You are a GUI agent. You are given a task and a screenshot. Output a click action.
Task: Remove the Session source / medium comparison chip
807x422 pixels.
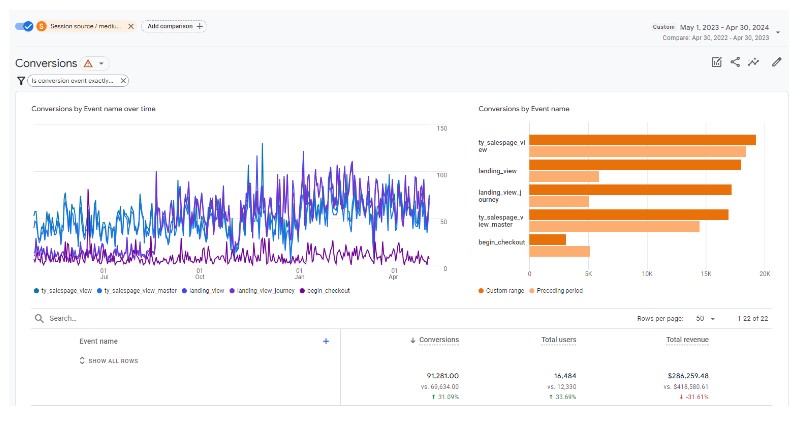131,26
